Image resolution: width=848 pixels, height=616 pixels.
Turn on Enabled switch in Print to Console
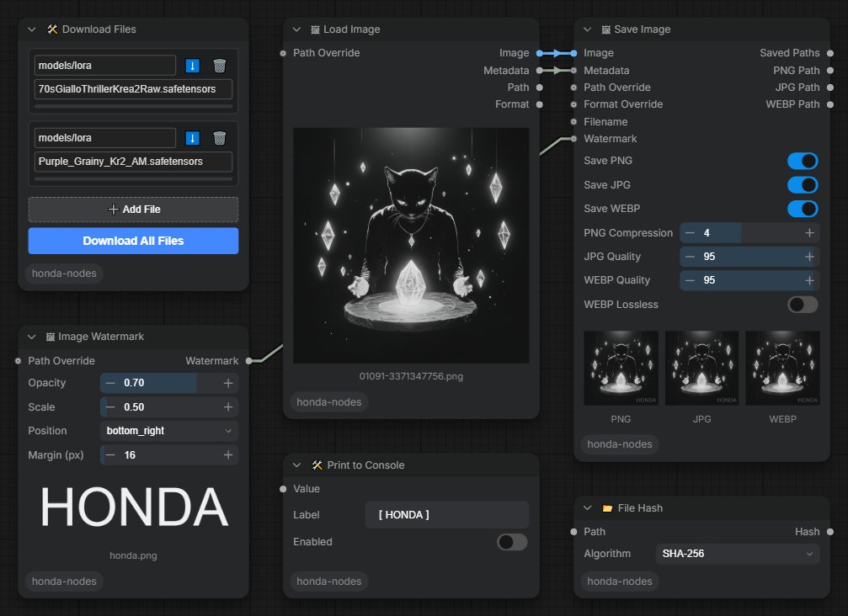click(x=512, y=542)
